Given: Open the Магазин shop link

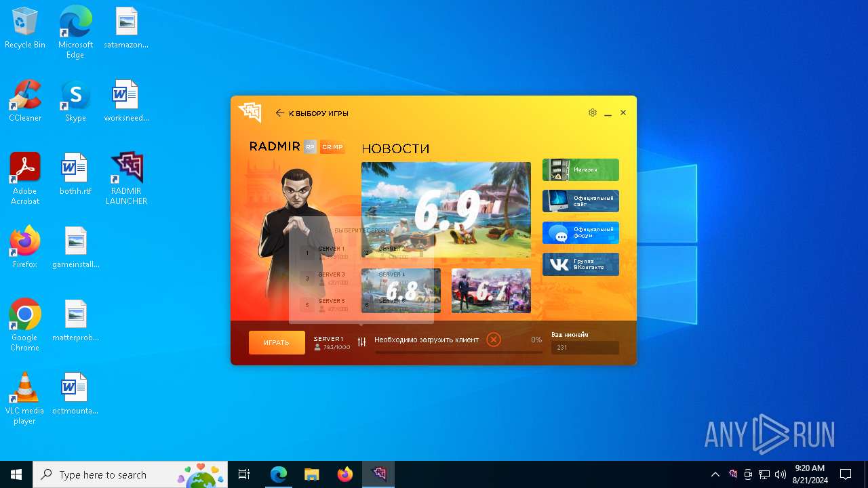Looking at the screenshot, I should (580, 170).
